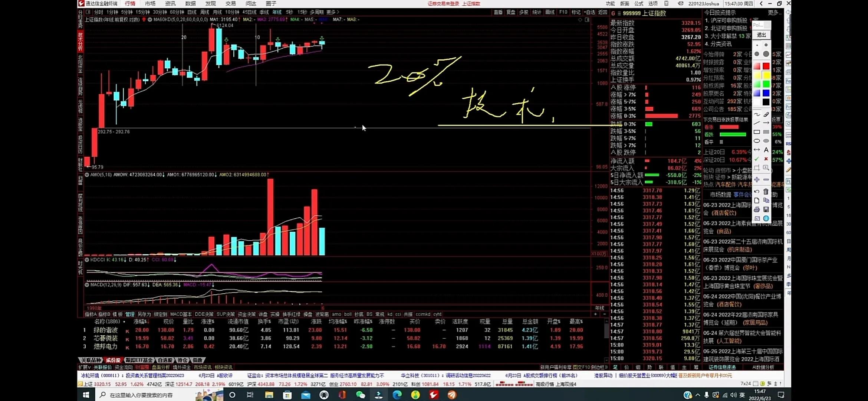Viewport: 868px width, 401px height.
Task: Toggle the KDCCI indicator panel circle
Action: tap(87, 260)
